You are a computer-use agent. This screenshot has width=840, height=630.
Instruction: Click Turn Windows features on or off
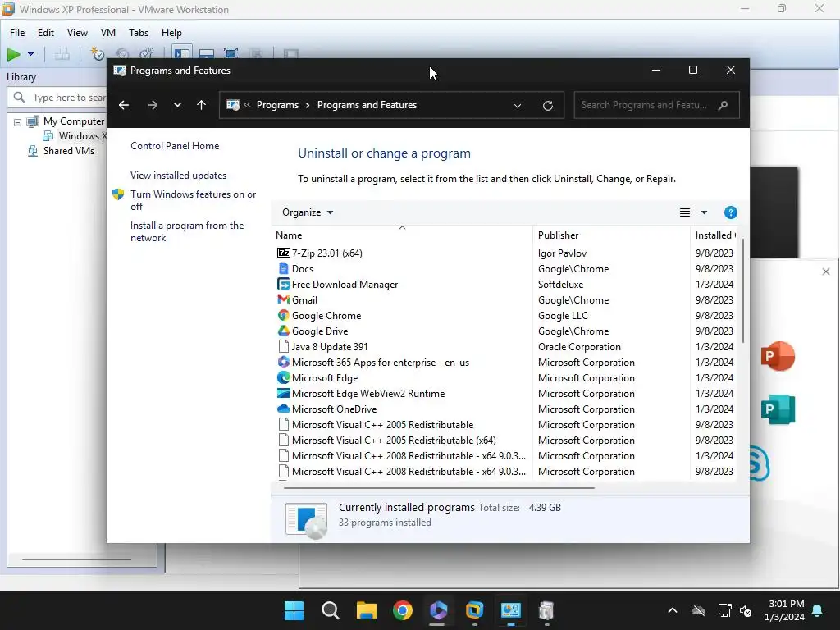click(194, 200)
